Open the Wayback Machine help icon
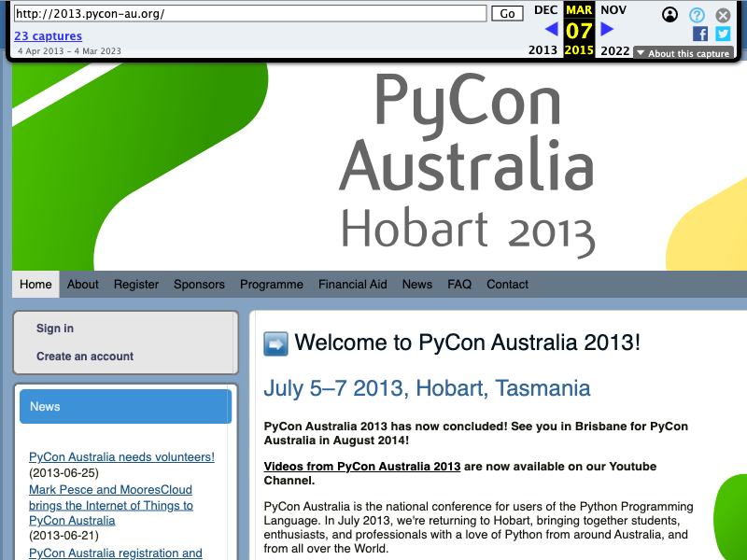The height and width of the screenshot is (560, 747). point(697,15)
